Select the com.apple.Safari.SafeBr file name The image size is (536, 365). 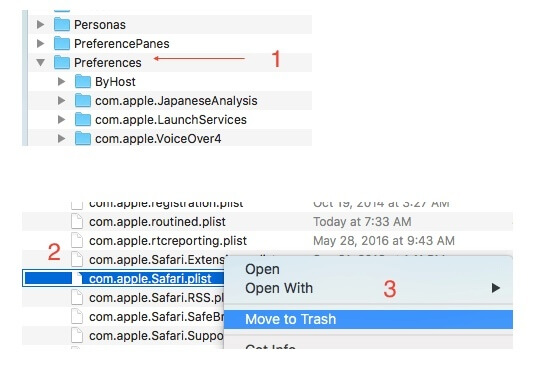tap(156, 316)
